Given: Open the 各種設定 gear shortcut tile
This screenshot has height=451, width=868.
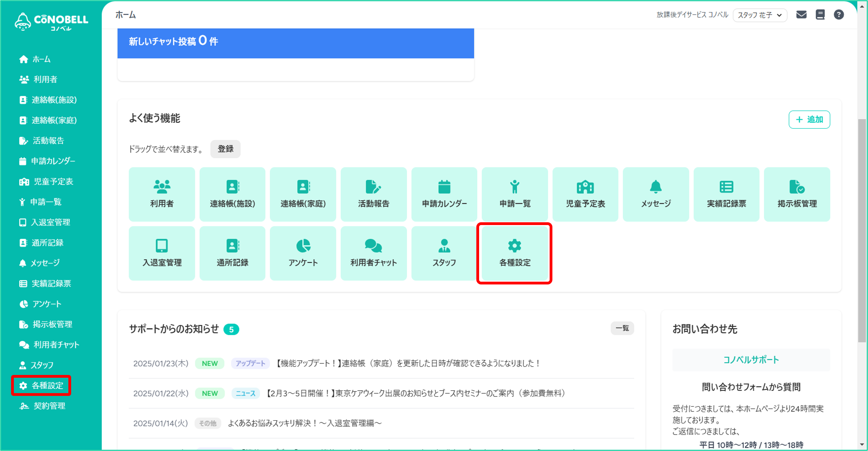Looking at the screenshot, I should tap(515, 253).
